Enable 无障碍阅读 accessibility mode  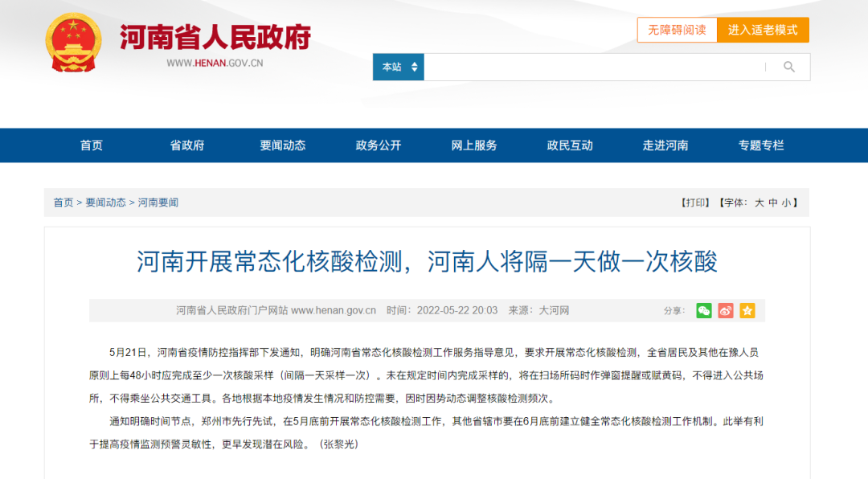point(677,30)
